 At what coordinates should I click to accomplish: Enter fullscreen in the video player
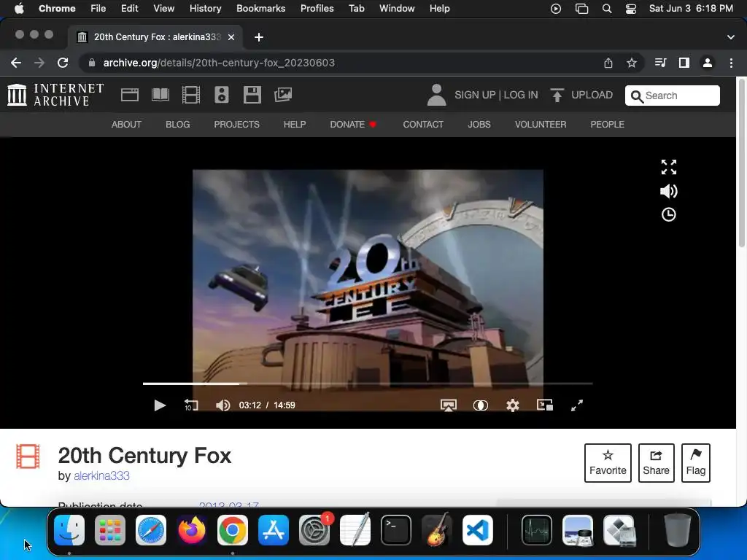tap(577, 405)
